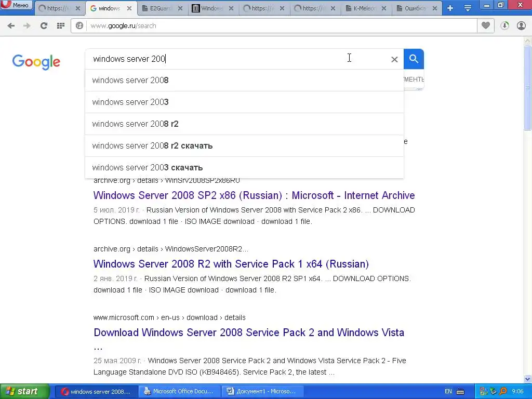Viewport: 532px width, 399px height.
Task: Click the www.microsoft.com › en-us › download breadcrumb
Action: [x=169, y=317]
